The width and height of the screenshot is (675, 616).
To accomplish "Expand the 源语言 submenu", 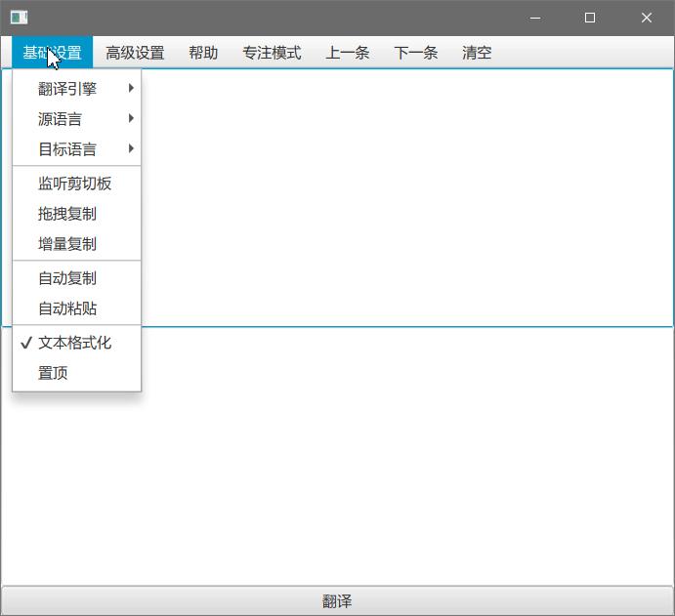I will pyautogui.click(x=76, y=119).
